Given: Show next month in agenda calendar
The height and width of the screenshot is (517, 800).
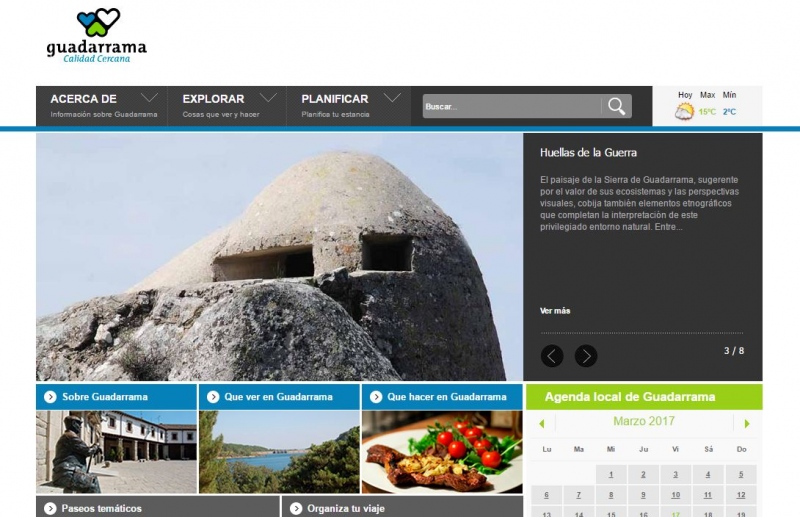Looking at the screenshot, I should pos(746,423).
